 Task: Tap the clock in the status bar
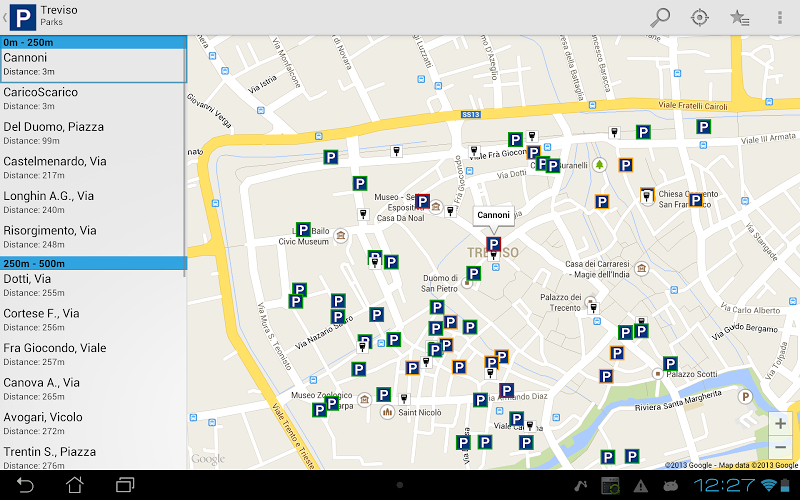(x=723, y=485)
